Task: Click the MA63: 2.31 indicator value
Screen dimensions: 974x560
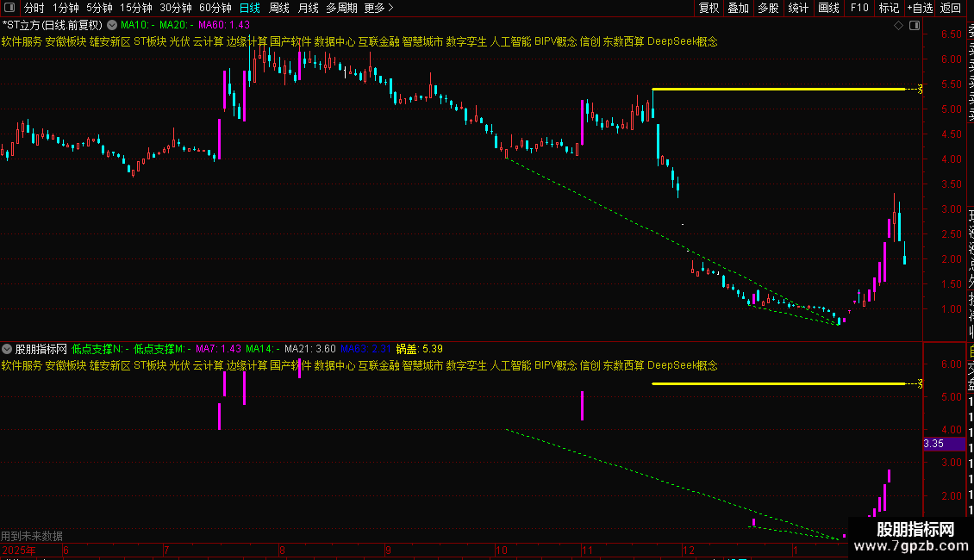Action: pos(365,349)
